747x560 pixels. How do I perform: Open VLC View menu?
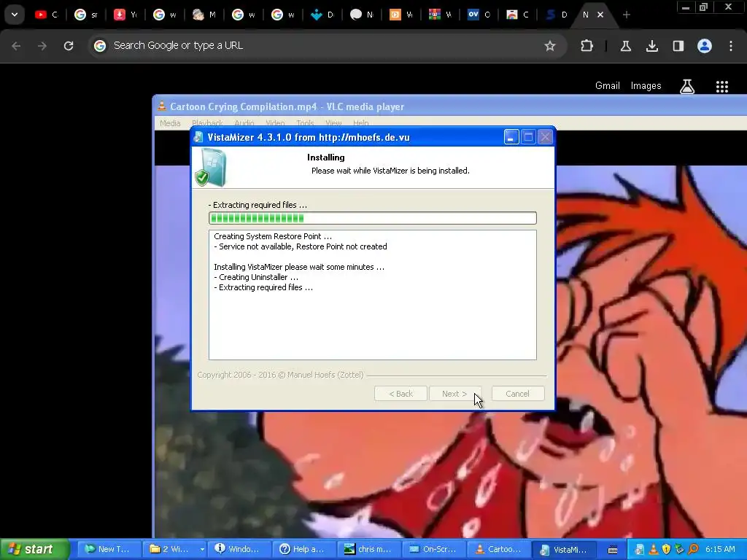333,122
